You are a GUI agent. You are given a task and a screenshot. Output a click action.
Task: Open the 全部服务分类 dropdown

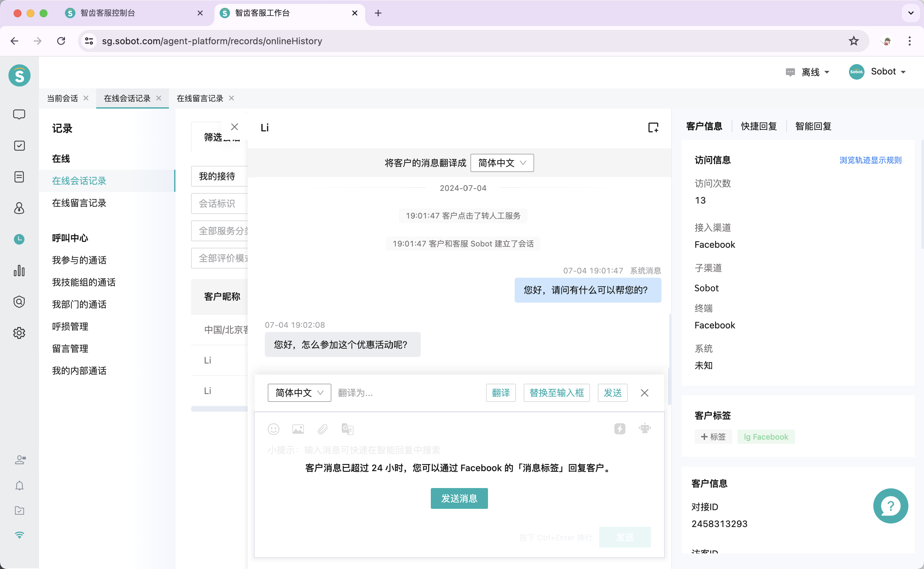click(x=220, y=231)
